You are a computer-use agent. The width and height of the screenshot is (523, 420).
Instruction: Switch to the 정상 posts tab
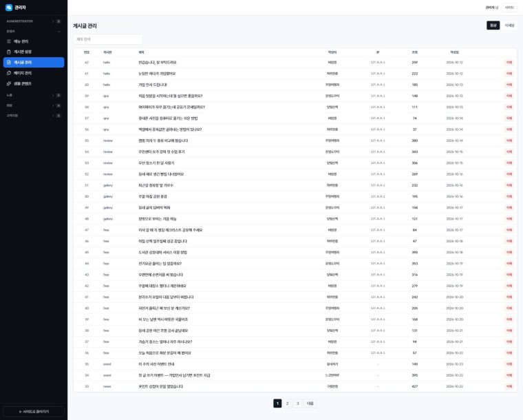(x=493, y=25)
